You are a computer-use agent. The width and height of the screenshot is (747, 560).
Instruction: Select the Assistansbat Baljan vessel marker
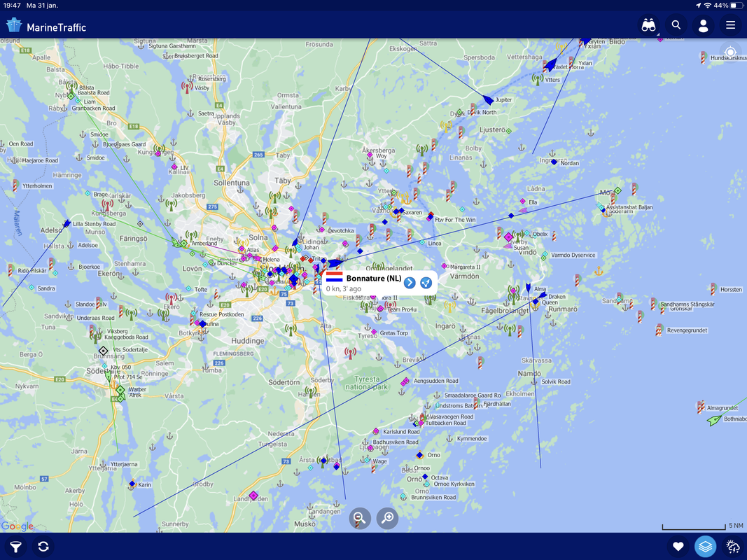pyautogui.click(x=603, y=209)
